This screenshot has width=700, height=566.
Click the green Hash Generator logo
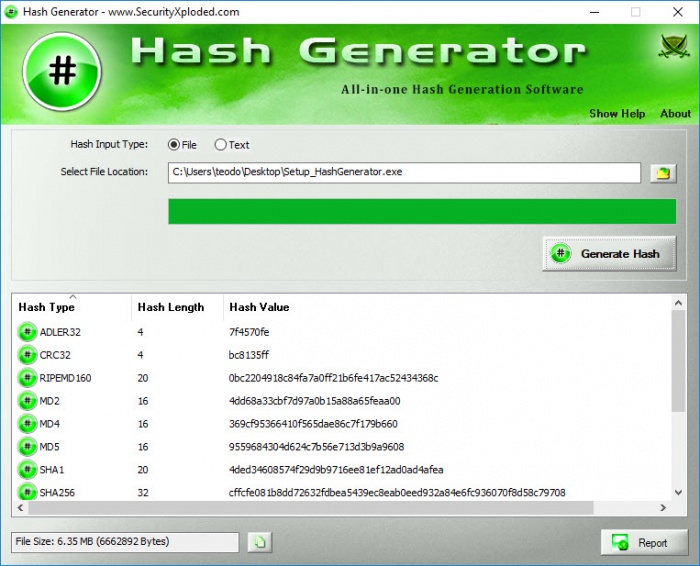(x=62, y=71)
